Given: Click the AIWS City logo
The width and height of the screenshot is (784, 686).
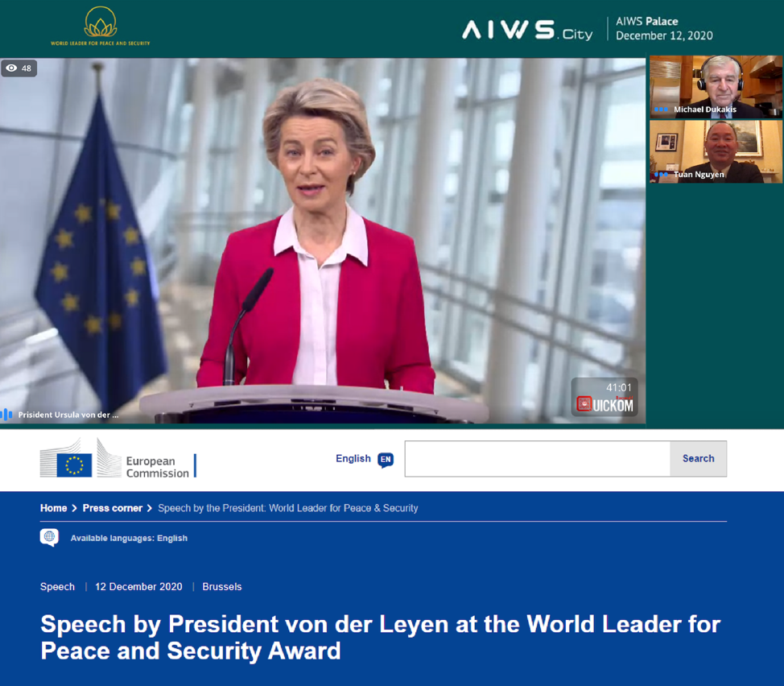Looking at the screenshot, I should 527,30.
